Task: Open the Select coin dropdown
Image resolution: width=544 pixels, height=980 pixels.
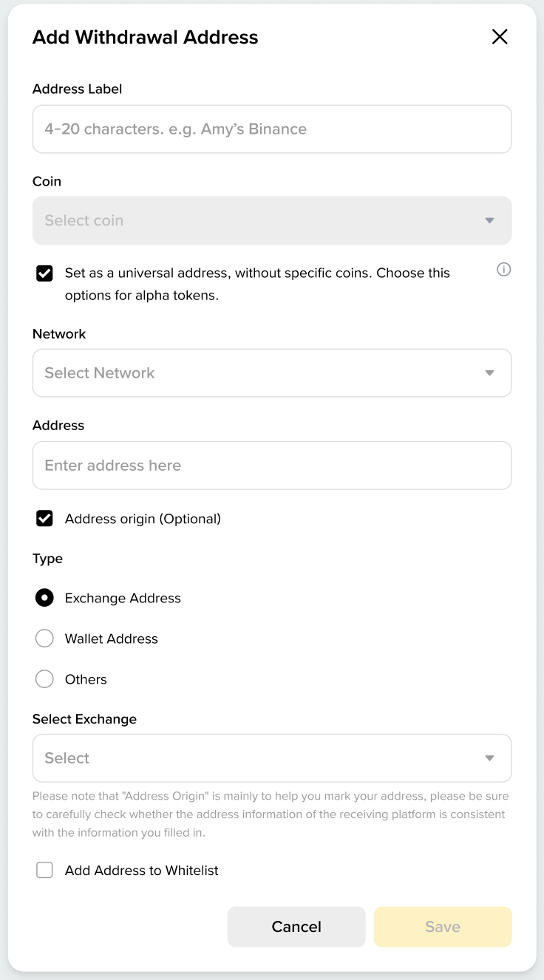Action: click(x=272, y=220)
